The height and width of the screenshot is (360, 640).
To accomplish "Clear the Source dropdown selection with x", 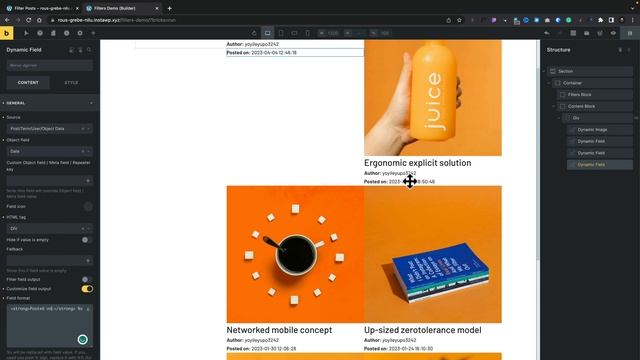I will (x=83, y=129).
